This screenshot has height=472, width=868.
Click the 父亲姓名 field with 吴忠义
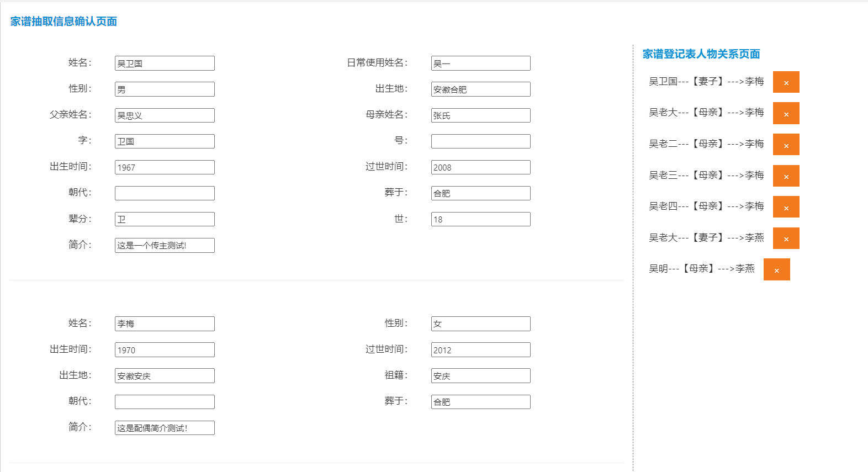tap(165, 115)
